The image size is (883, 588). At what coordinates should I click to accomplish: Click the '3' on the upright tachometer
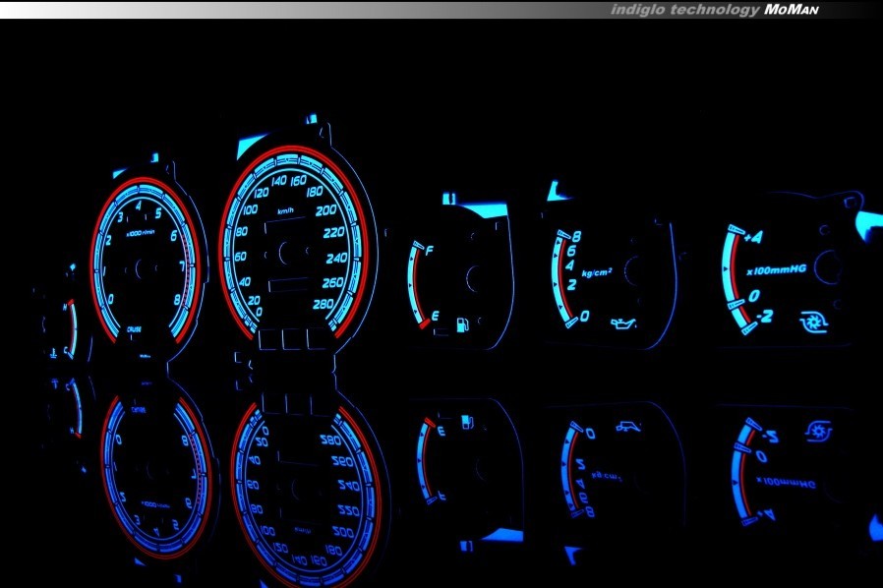120,217
